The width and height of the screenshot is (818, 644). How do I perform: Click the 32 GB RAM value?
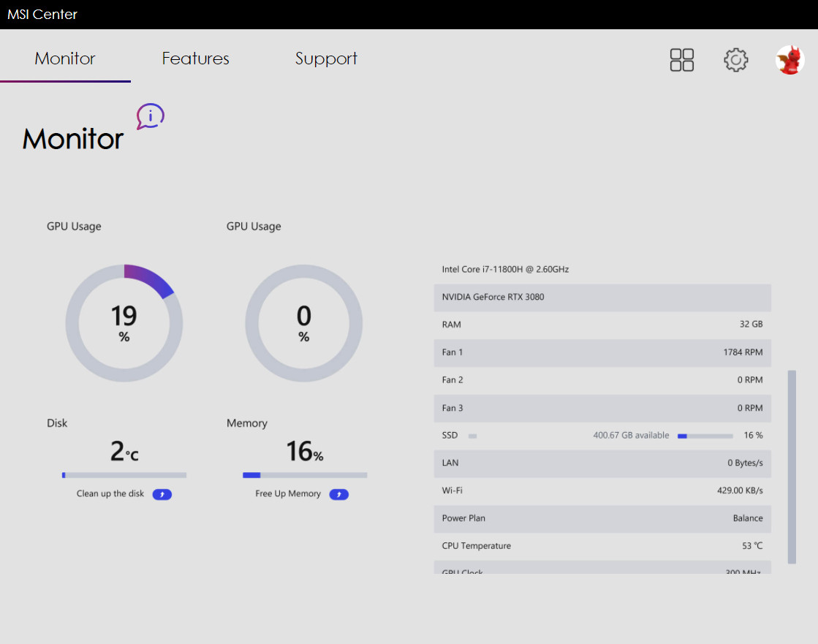point(751,325)
